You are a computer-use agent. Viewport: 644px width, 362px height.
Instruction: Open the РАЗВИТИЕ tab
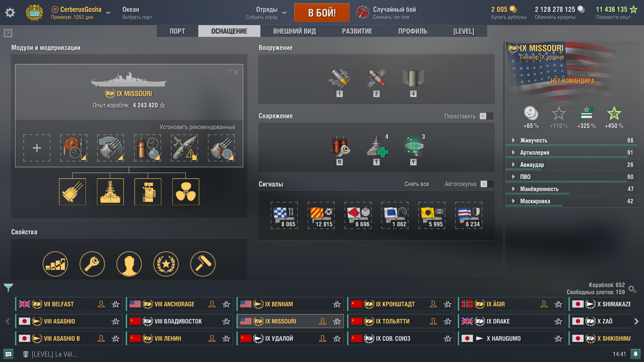pyautogui.click(x=357, y=31)
